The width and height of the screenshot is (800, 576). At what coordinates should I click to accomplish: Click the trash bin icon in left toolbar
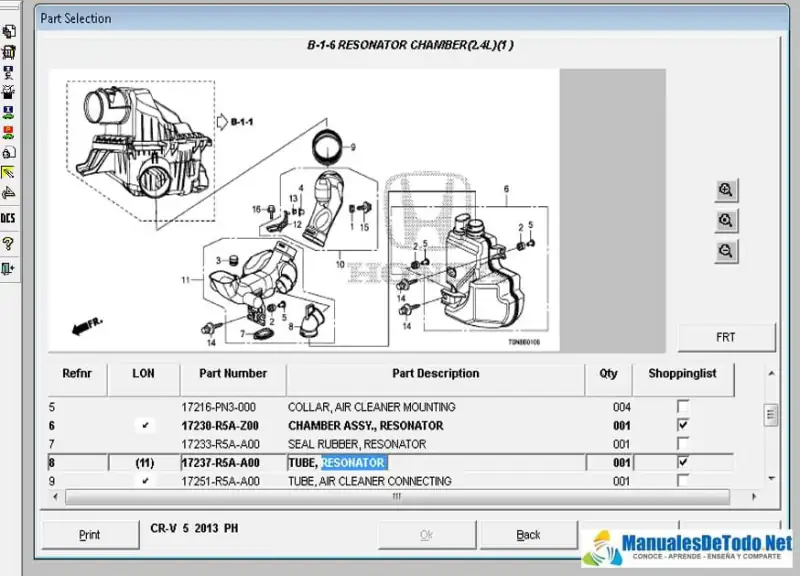click(8, 52)
